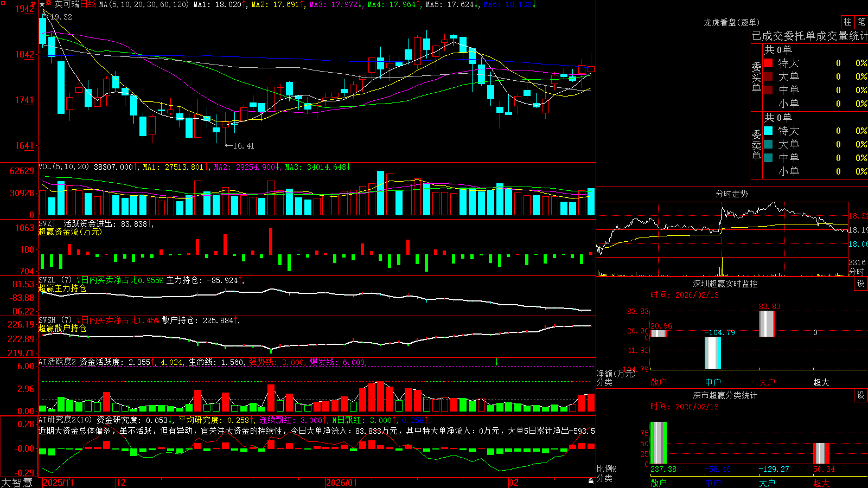Click AI活跃度2 indicator label
This screenshot has width=868, height=488.
click(x=57, y=362)
